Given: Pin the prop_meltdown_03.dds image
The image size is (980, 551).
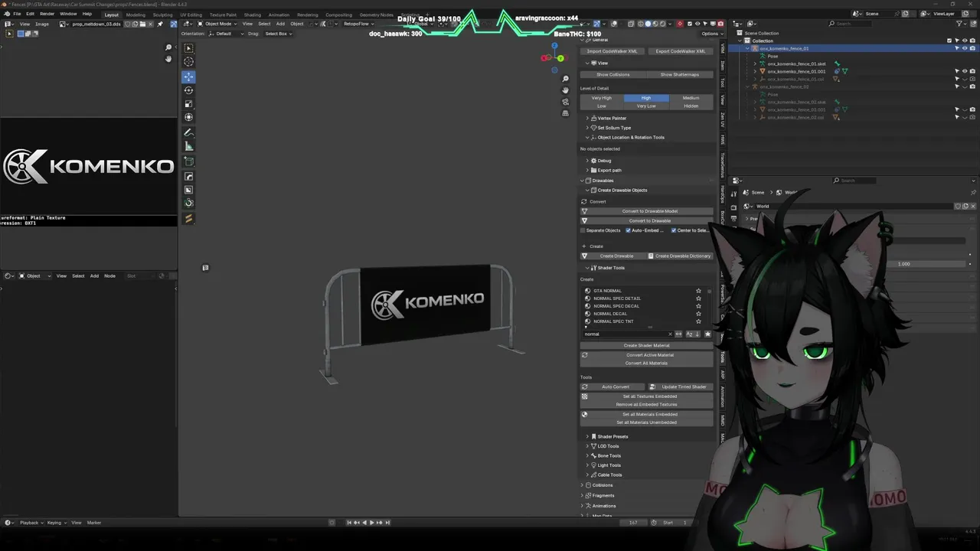Looking at the screenshot, I should coord(159,24).
